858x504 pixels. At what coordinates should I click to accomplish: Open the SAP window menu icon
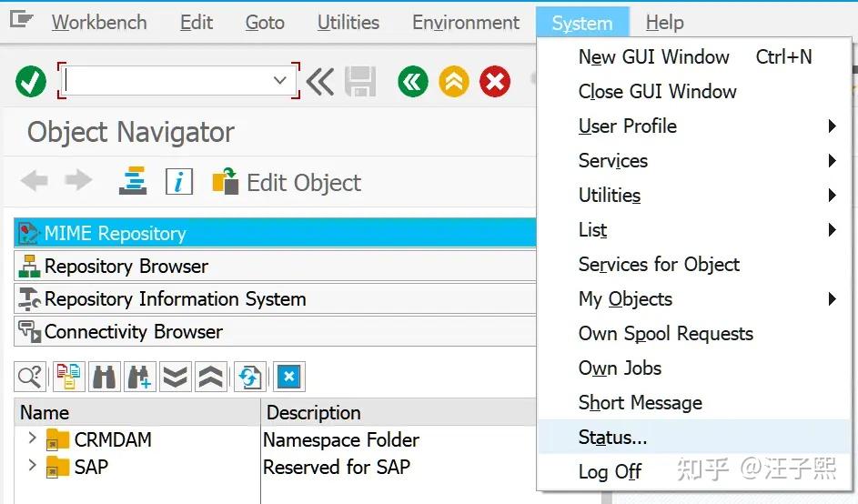(x=21, y=20)
